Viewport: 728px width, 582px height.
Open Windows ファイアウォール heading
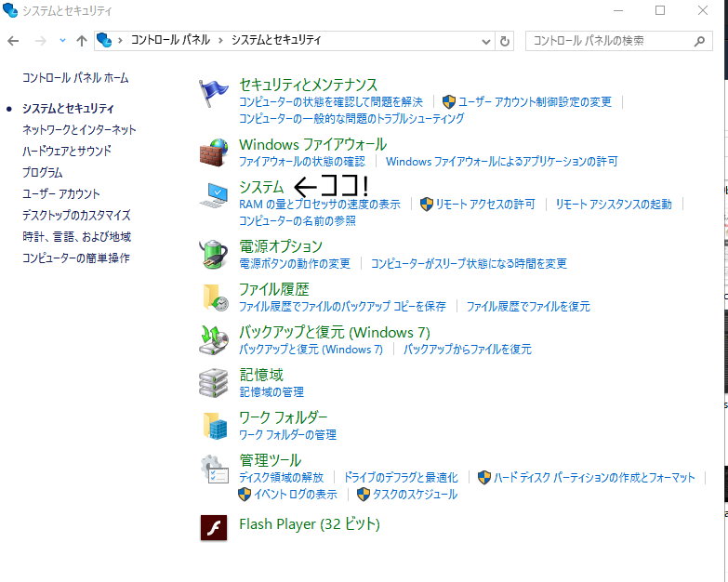click(x=313, y=144)
